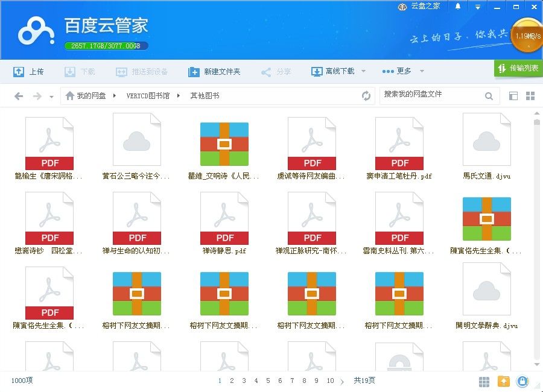
Task: Open Offline download (离线下载)
Action: coord(333,71)
